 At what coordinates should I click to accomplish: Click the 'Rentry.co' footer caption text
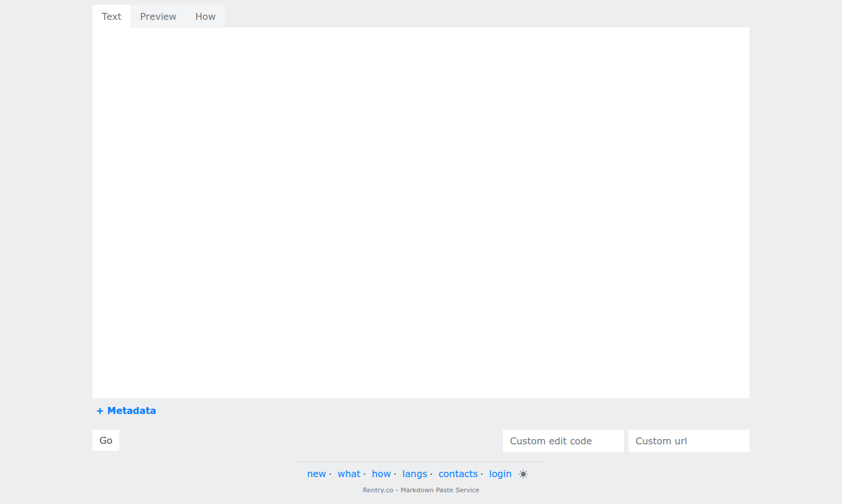click(x=378, y=490)
